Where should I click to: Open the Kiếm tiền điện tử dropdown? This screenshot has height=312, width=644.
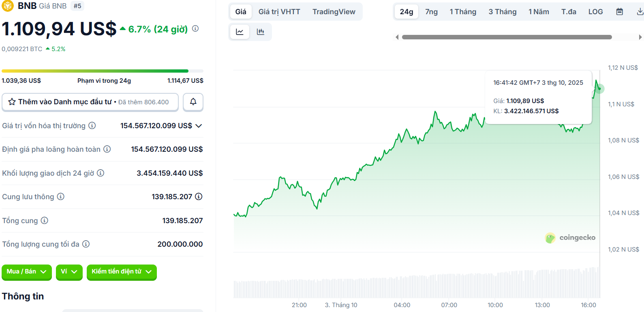point(122,271)
